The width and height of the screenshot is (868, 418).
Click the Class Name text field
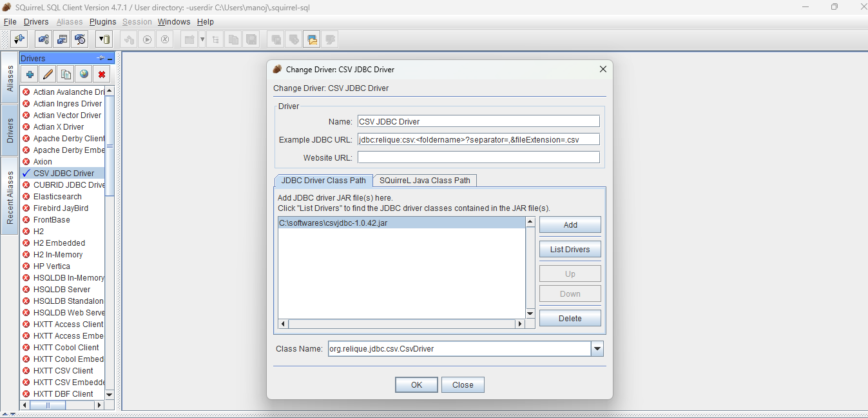pos(459,349)
